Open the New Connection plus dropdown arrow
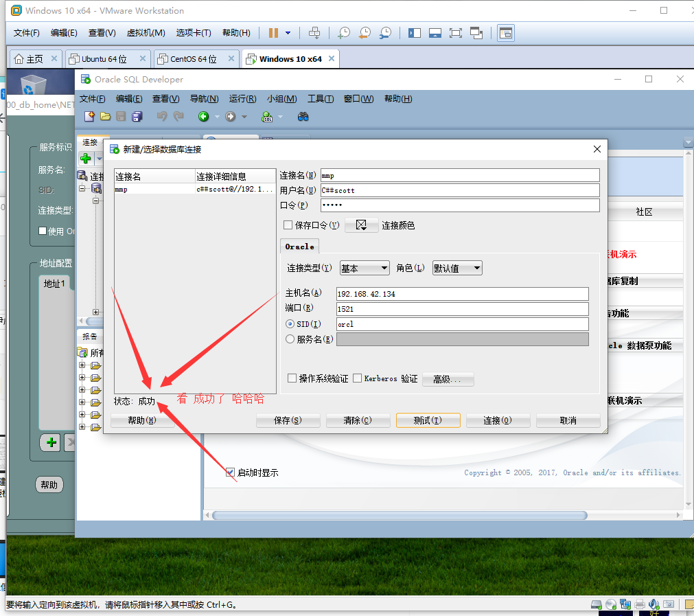The image size is (694, 616). 99,159
